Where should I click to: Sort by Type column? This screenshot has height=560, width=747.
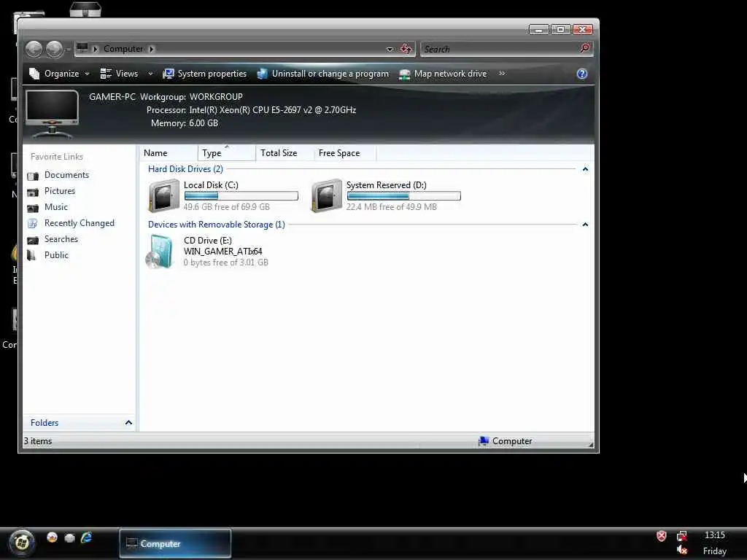[x=227, y=153]
